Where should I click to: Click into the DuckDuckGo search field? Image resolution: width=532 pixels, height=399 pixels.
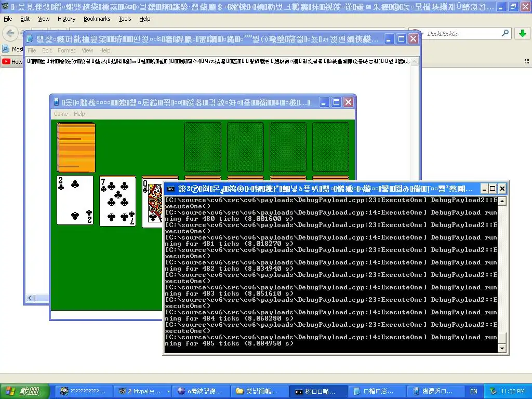461,33
